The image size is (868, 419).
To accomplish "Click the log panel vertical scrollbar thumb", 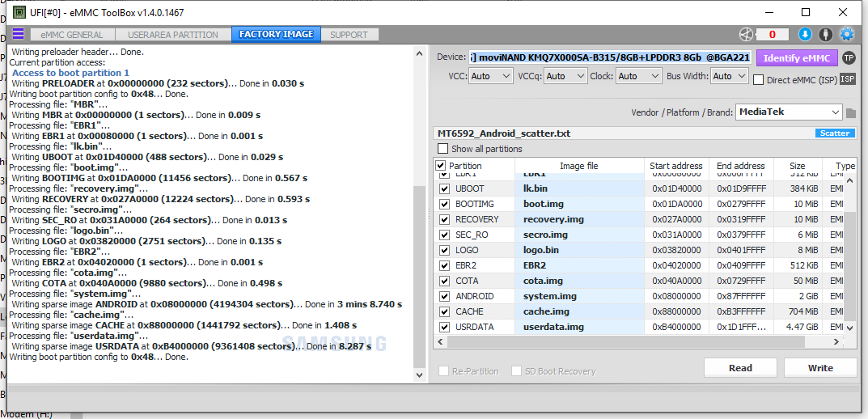I will [420, 276].
